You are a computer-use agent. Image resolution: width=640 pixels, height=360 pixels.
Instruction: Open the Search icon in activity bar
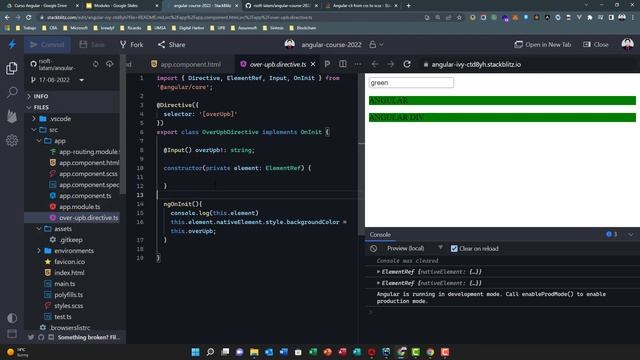pos(12,92)
